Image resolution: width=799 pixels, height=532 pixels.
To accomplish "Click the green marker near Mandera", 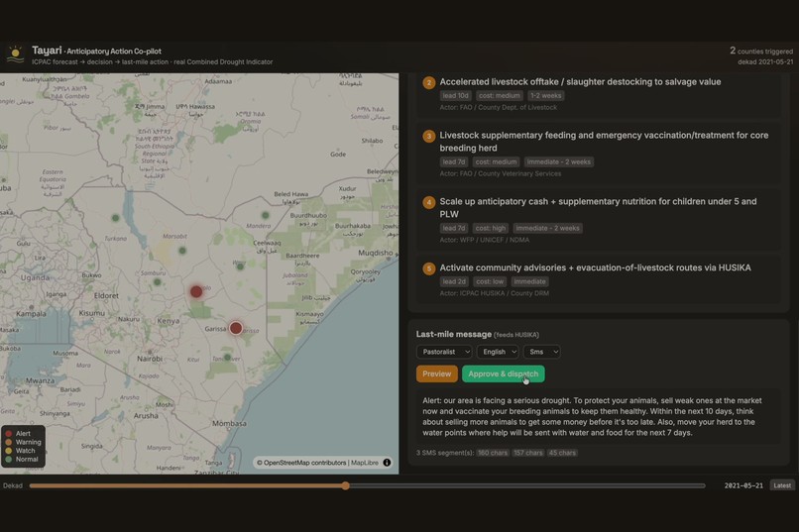I will point(265,215).
